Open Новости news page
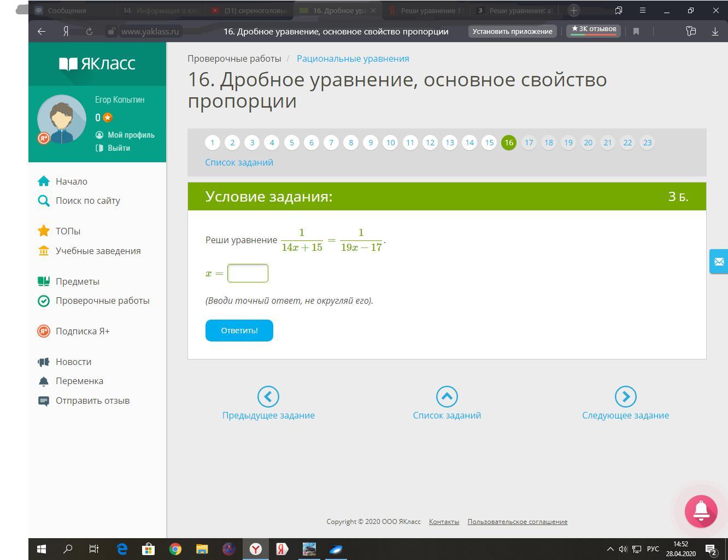 pyautogui.click(x=74, y=362)
